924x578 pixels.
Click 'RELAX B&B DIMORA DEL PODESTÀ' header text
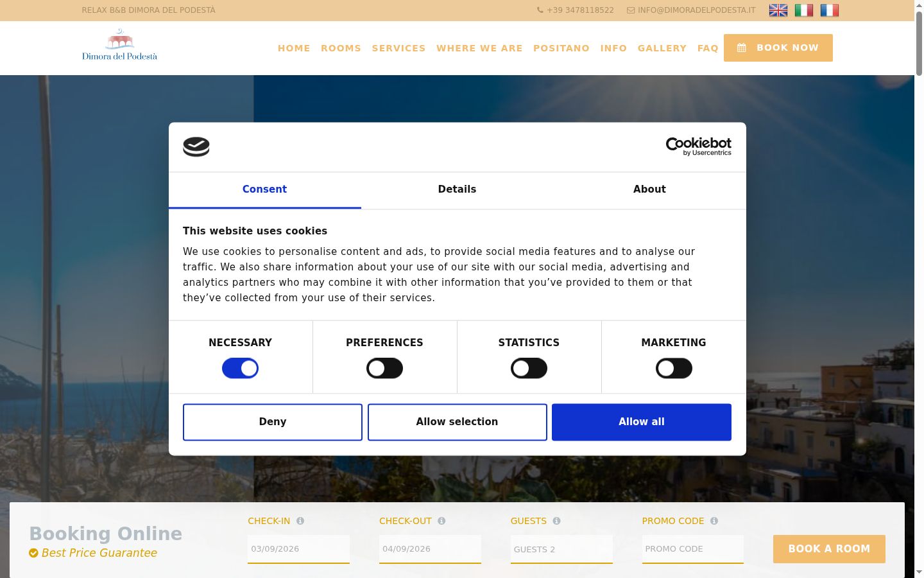point(148,10)
